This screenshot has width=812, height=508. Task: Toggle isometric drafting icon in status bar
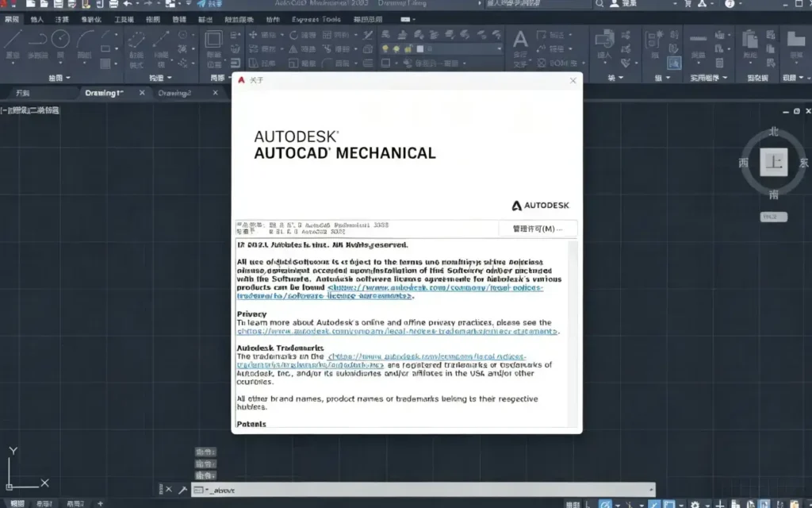[630, 504]
